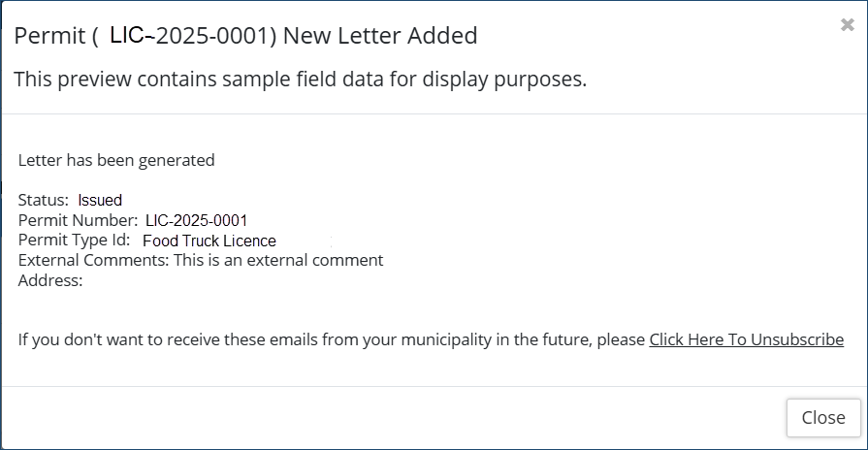Click the sample field data preview notice
The height and width of the screenshot is (450, 868).
click(300, 80)
